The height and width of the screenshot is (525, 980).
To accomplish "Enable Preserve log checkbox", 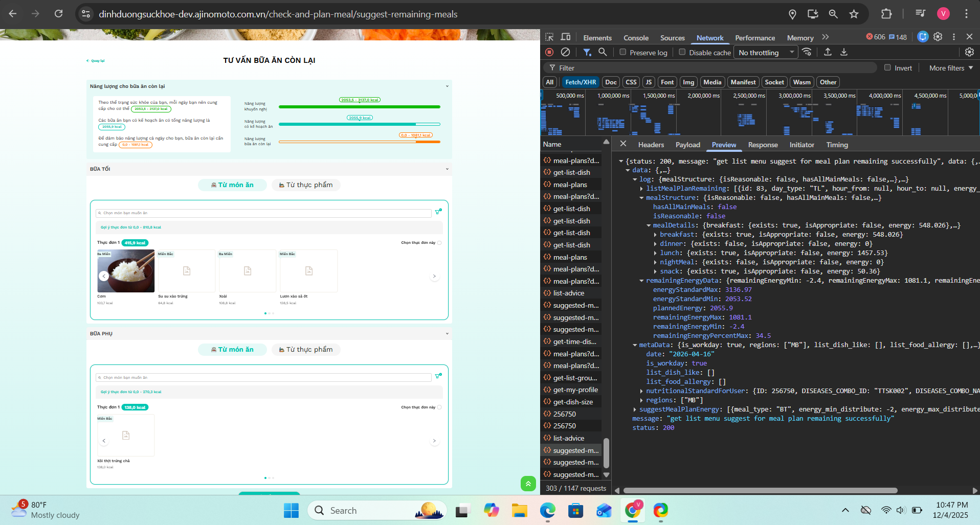I will [622, 52].
